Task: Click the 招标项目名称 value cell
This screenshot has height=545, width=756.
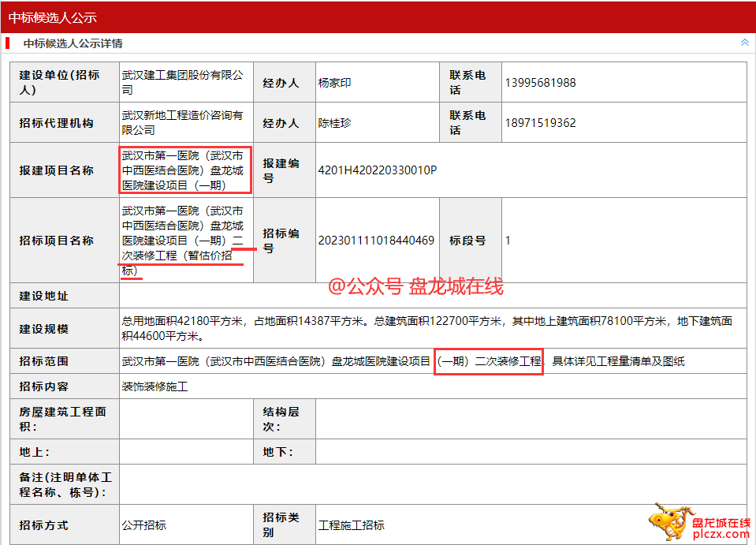Action: pyautogui.click(x=186, y=241)
